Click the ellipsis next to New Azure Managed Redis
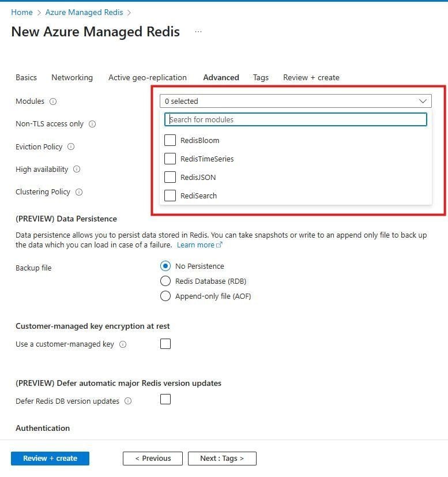 [x=198, y=32]
